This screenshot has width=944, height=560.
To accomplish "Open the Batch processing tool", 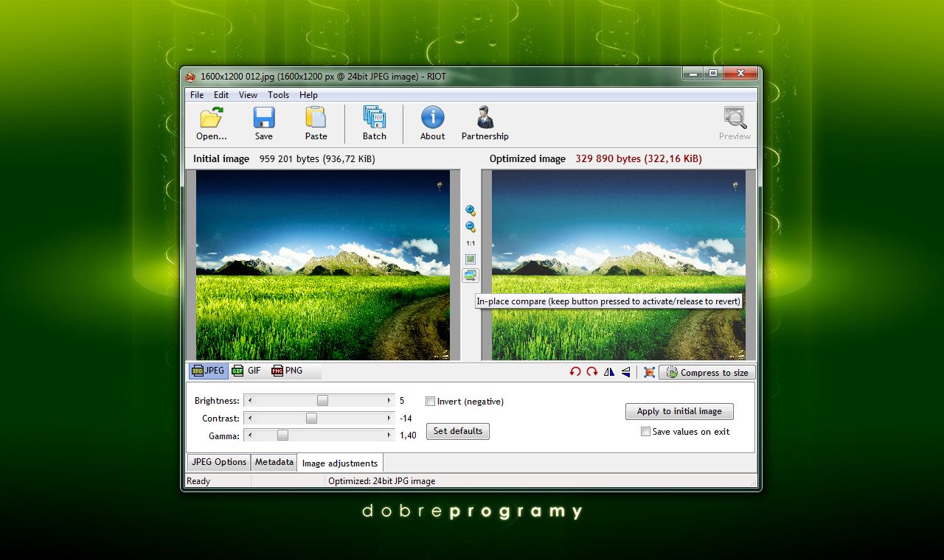I will click(375, 123).
